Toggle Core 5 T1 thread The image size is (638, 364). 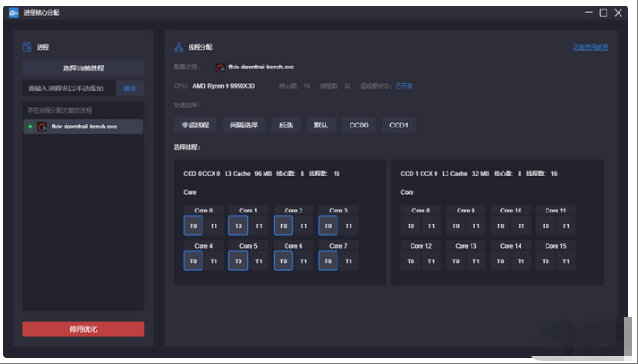[259, 261]
